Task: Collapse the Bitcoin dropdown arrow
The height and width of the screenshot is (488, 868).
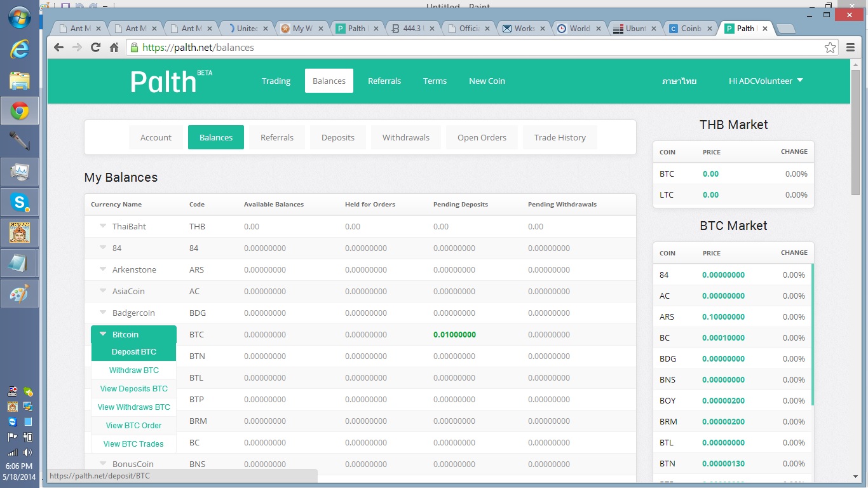Action: [x=103, y=334]
